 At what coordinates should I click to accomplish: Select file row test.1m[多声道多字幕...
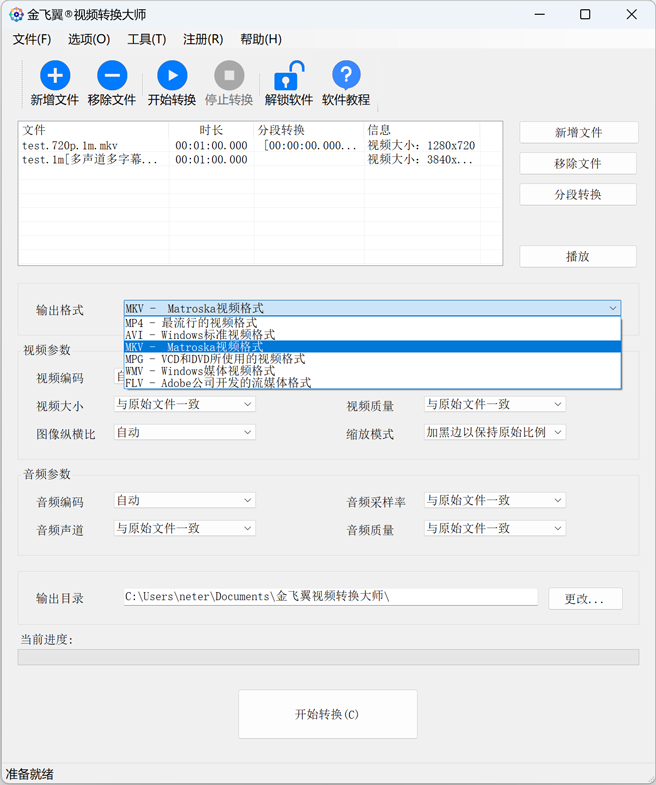[260, 160]
